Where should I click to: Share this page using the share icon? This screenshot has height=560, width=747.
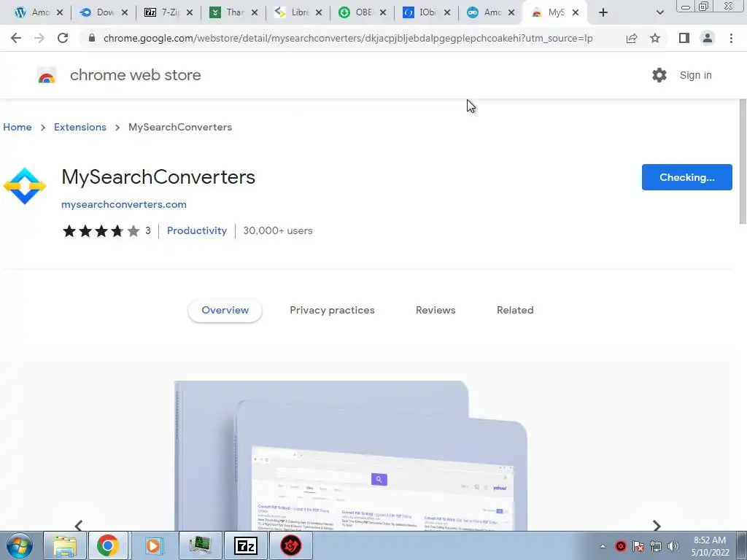[x=632, y=38]
